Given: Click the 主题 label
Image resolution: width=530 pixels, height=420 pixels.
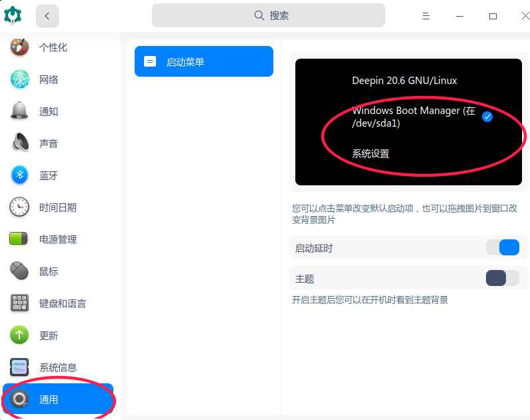Looking at the screenshot, I should 305,279.
